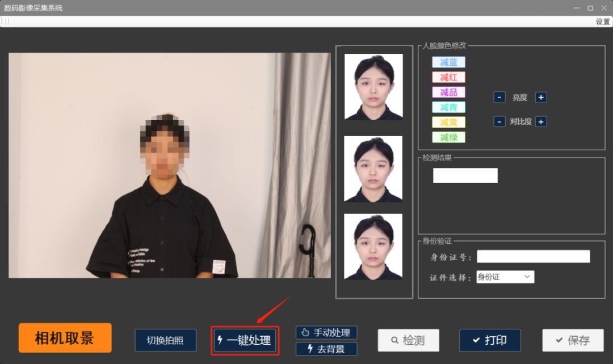Open the 证件选择 document type dropdown

pyautogui.click(x=505, y=277)
